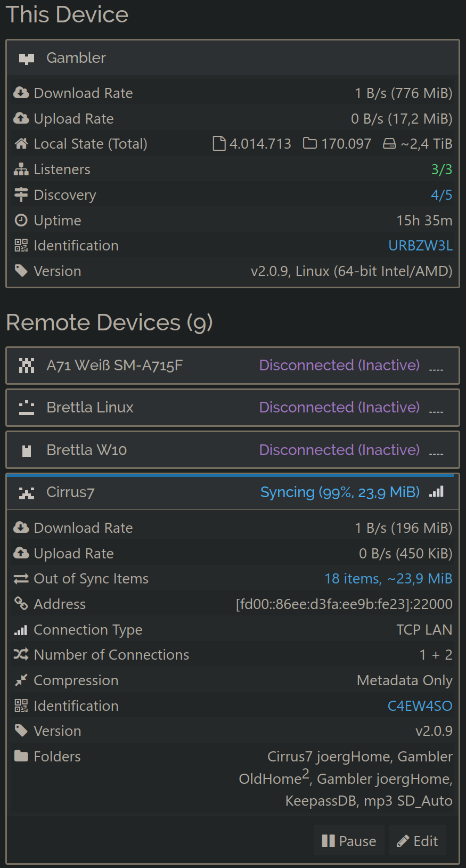The image size is (466, 868).
Task: Pause the Cirrus7 device
Action: 349,841
